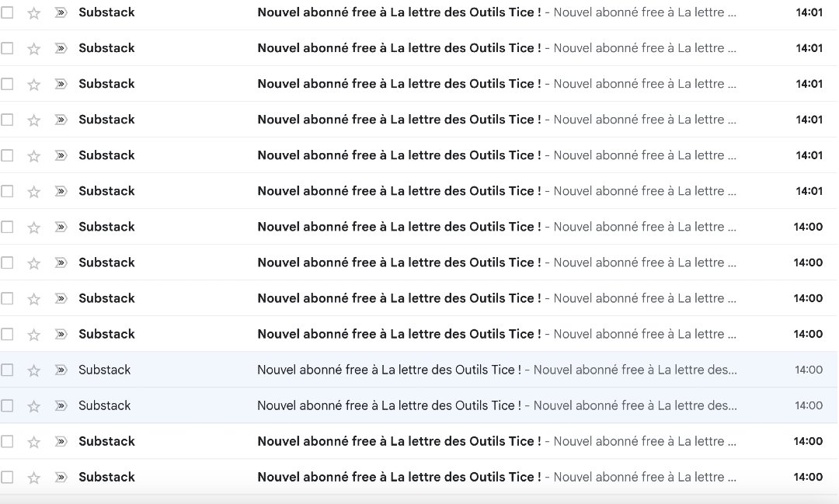Star the unread email just below the read emails

tap(33, 442)
